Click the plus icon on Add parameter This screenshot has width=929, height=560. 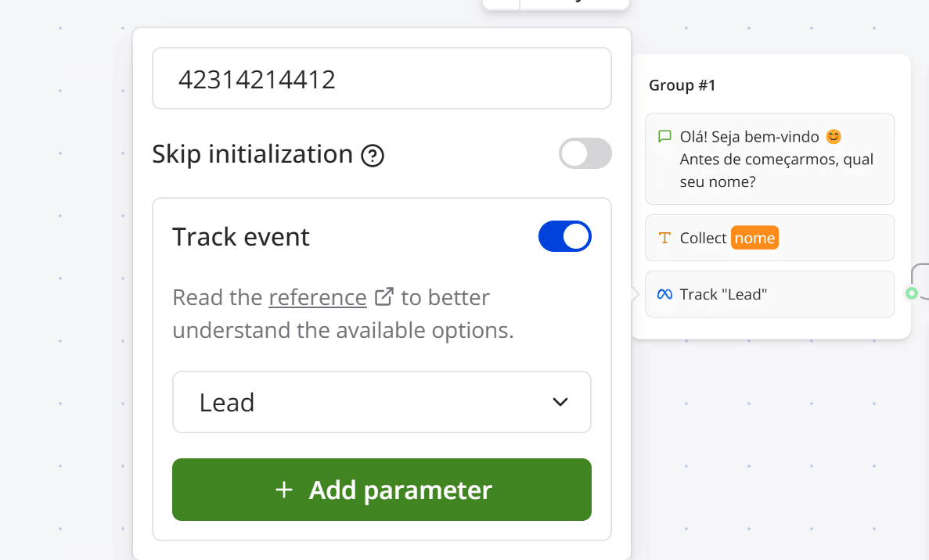tap(284, 490)
